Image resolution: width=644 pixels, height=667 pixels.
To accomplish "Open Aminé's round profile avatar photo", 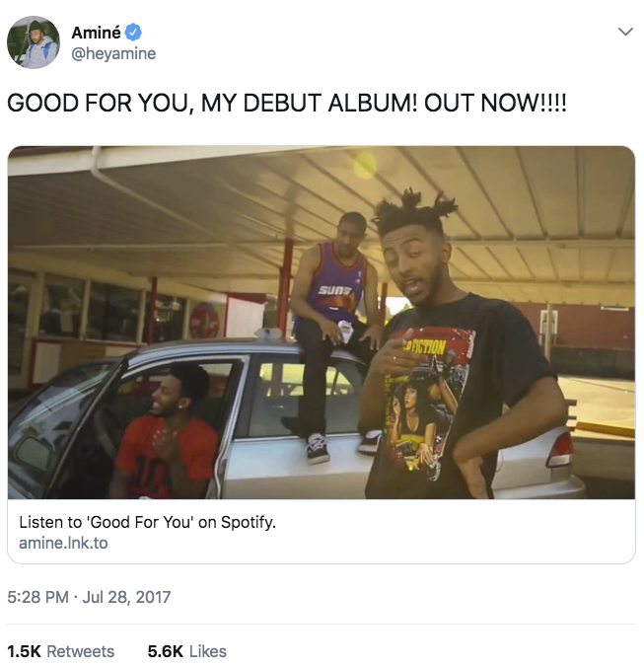I will pyautogui.click(x=34, y=42).
